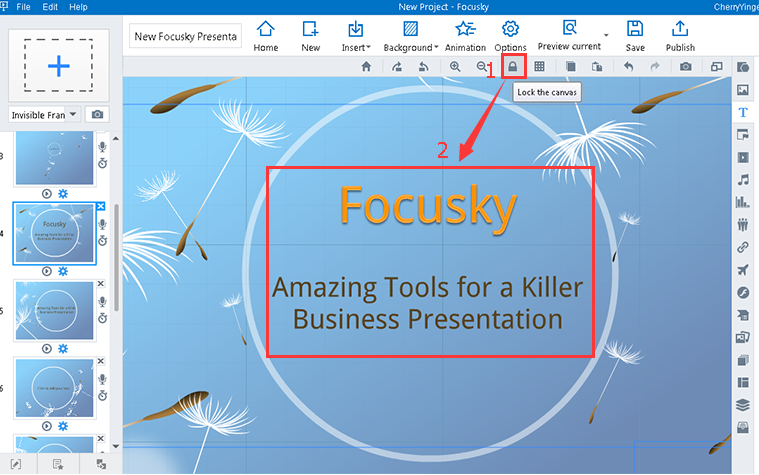Image resolution: width=759 pixels, height=475 pixels.
Task: Paste from clipboard icon
Action: (x=597, y=67)
